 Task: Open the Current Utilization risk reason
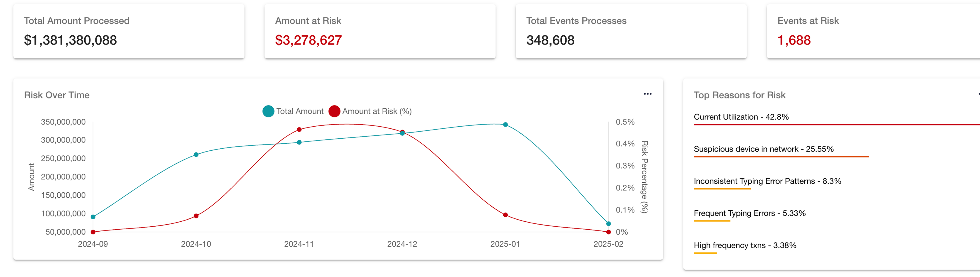click(x=741, y=117)
